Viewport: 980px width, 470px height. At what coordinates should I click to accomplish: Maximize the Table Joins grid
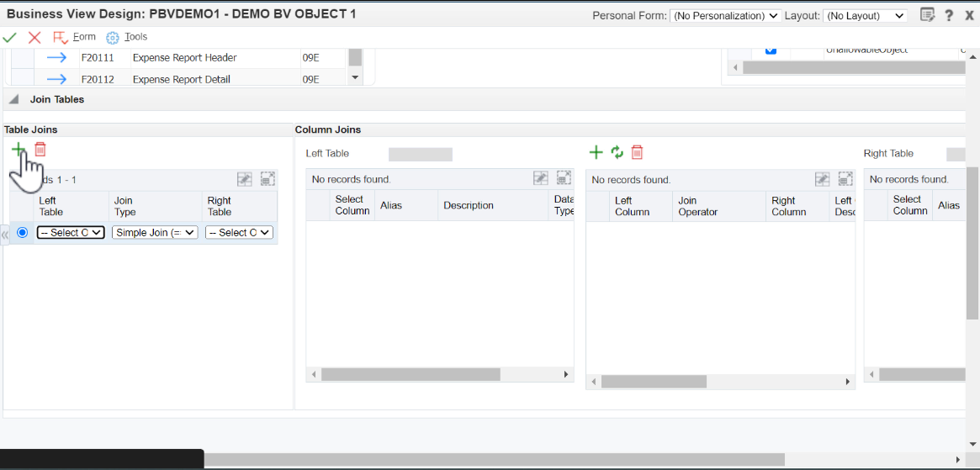point(268,179)
